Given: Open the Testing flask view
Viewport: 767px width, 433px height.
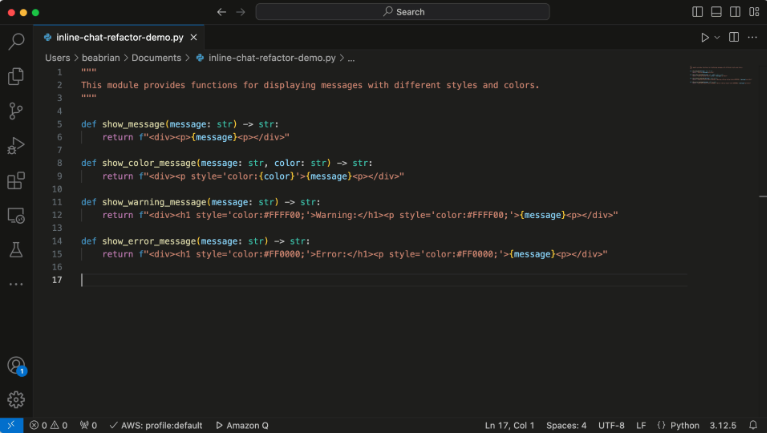Looking at the screenshot, I should [16, 248].
